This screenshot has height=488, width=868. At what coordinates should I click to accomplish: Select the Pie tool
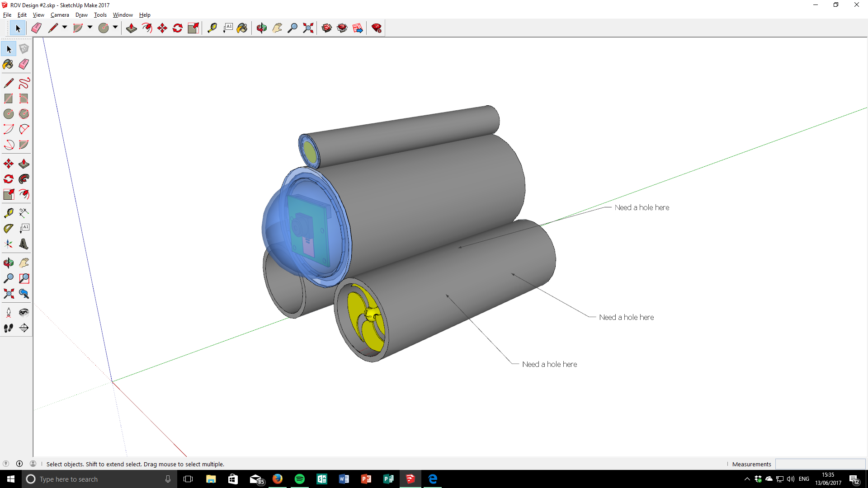click(24, 145)
